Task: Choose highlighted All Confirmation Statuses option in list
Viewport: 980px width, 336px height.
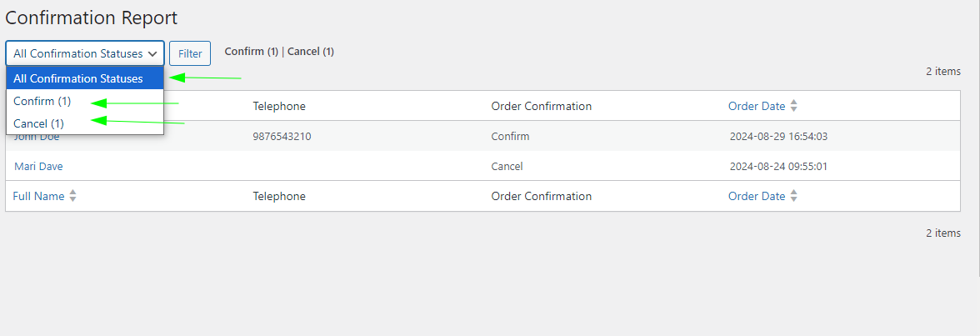Action: pyautogui.click(x=78, y=78)
